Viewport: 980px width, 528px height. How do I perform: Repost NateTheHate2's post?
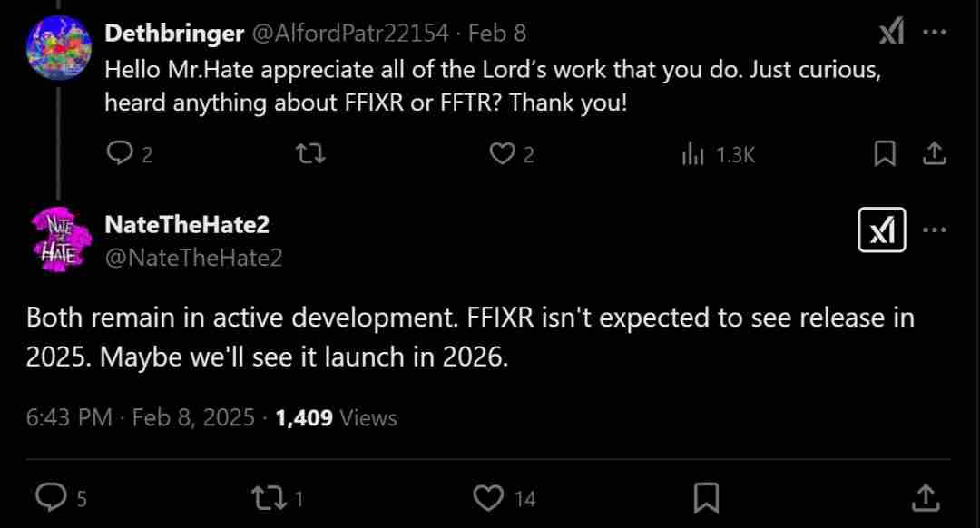(x=277, y=498)
